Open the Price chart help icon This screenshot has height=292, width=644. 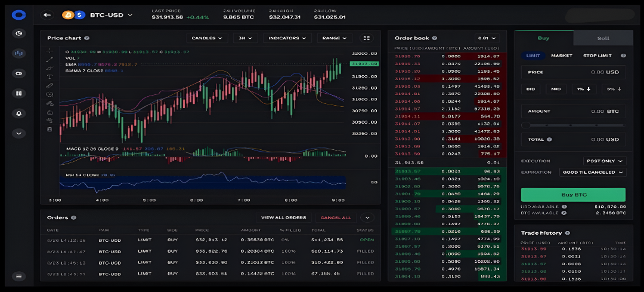coord(86,38)
